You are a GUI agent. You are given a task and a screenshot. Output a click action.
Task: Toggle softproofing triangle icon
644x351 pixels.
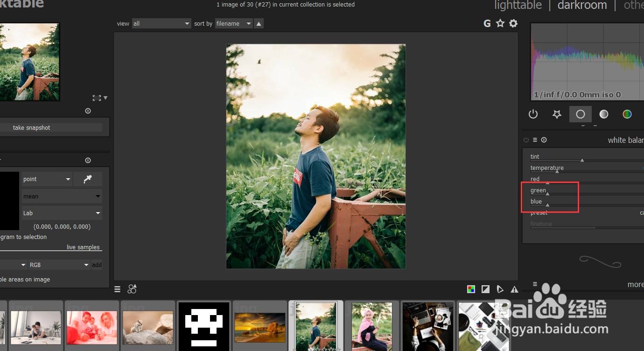click(x=500, y=289)
